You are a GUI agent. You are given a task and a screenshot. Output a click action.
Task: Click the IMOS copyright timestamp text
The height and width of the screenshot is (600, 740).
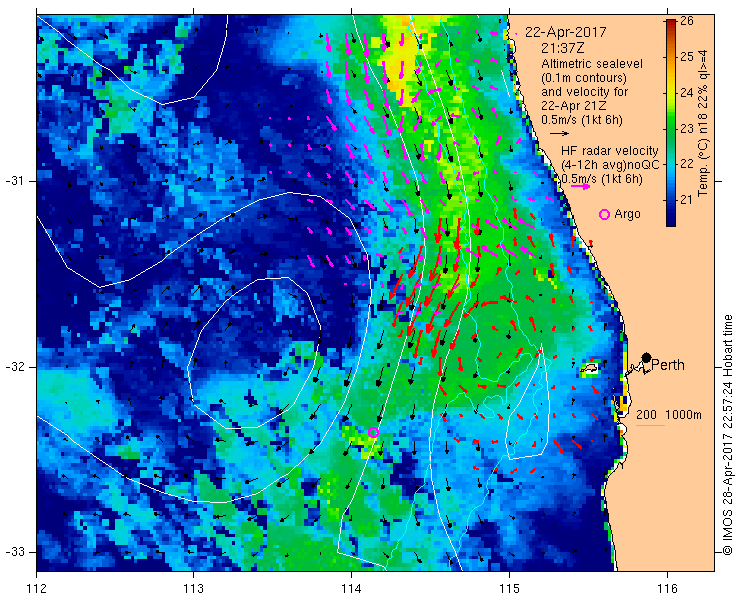tap(728, 434)
